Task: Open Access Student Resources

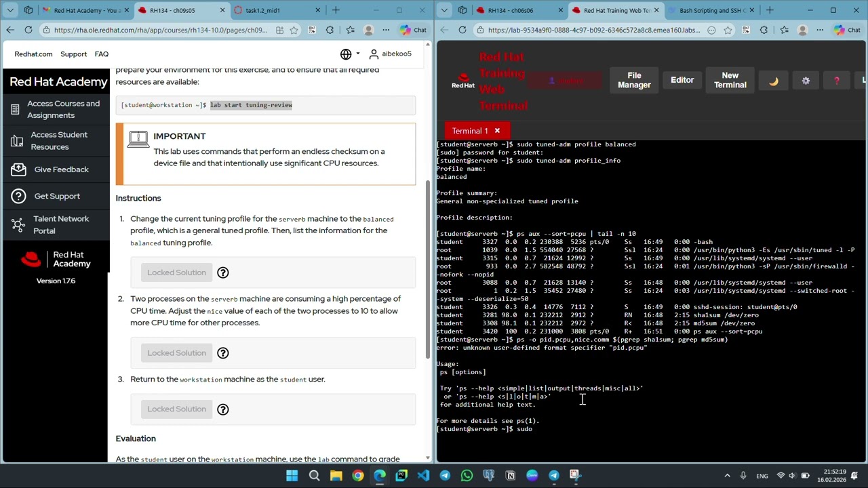Action: click(x=59, y=140)
